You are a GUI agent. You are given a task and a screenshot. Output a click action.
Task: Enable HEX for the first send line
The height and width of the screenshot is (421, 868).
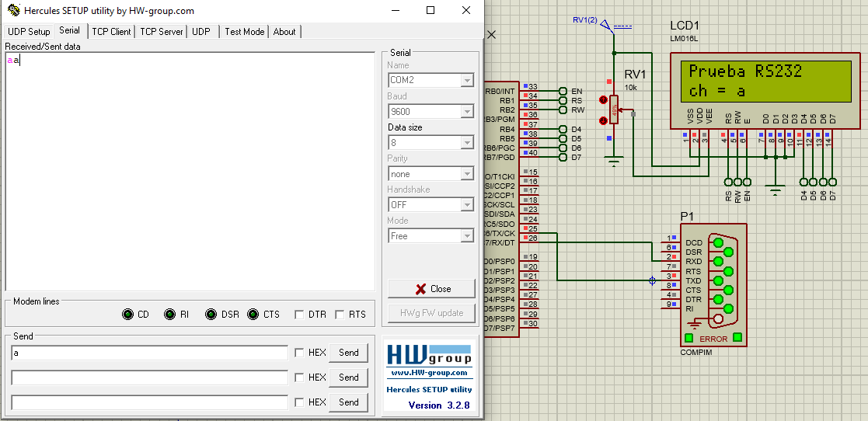tap(299, 353)
